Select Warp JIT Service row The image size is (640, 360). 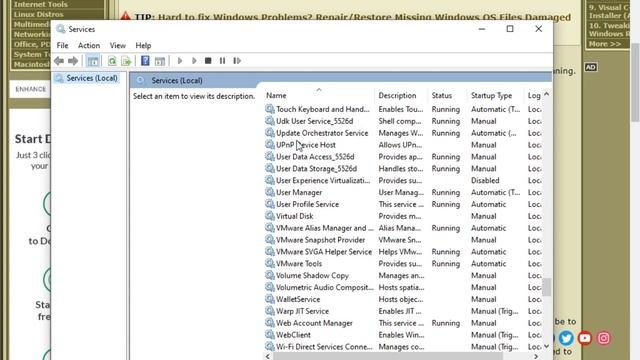[302, 311]
